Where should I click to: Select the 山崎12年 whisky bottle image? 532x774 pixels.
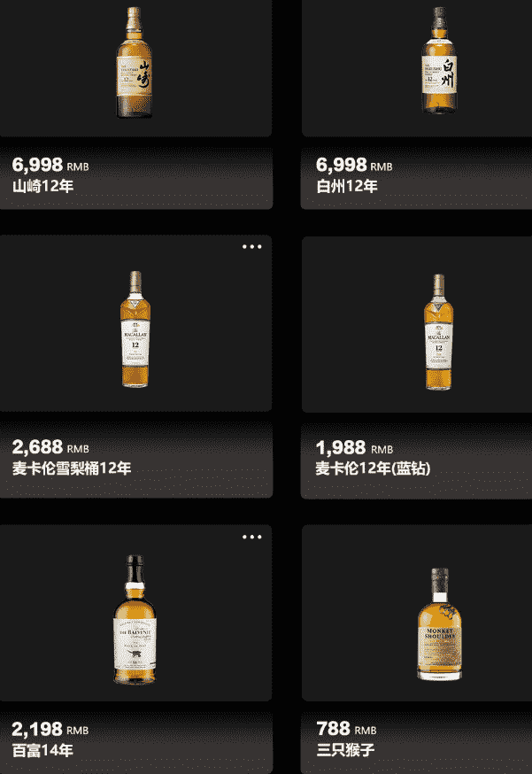pos(135,62)
